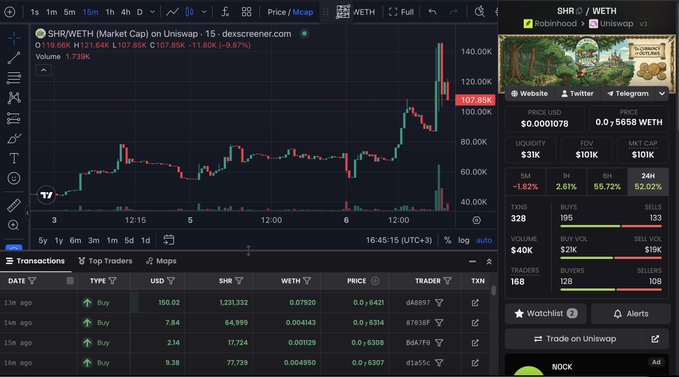Viewport: 679px width, 377px height.
Task: Open the quick search icon in toolbar
Action: click(x=479, y=12)
